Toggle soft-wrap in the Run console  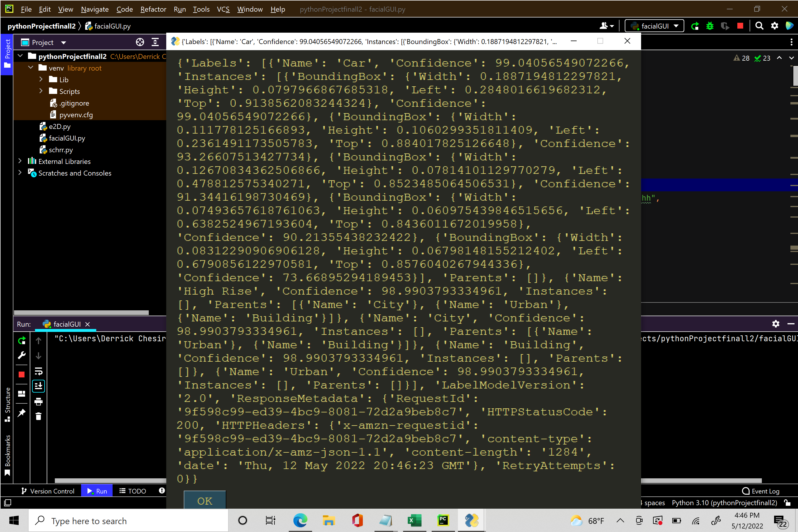(38, 371)
